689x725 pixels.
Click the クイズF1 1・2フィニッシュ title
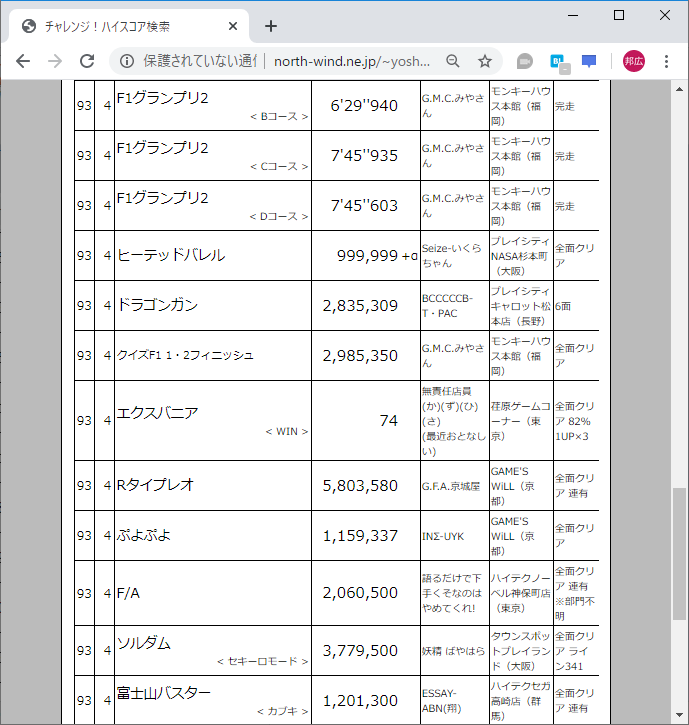coord(185,355)
